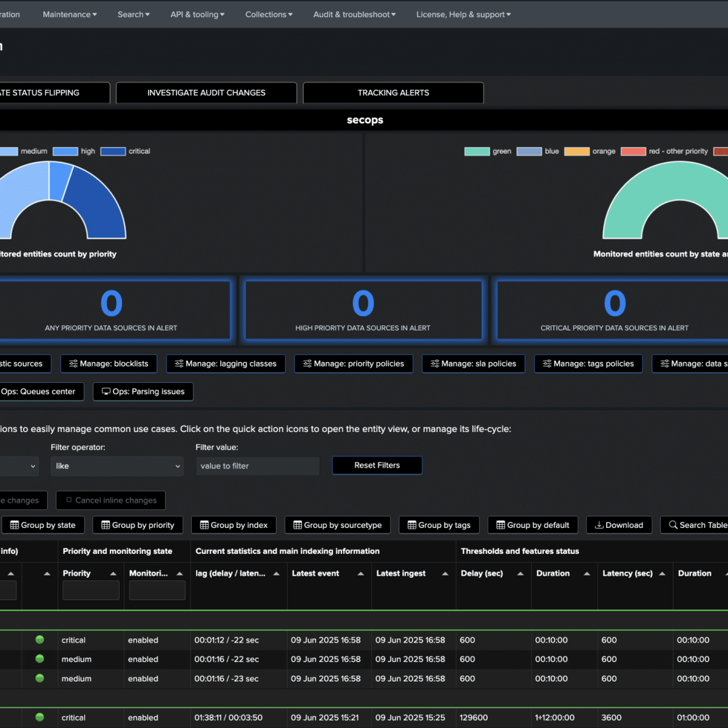The height and width of the screenshot is (728, 728).
Task: Open the Search menu
Action: 133,15
